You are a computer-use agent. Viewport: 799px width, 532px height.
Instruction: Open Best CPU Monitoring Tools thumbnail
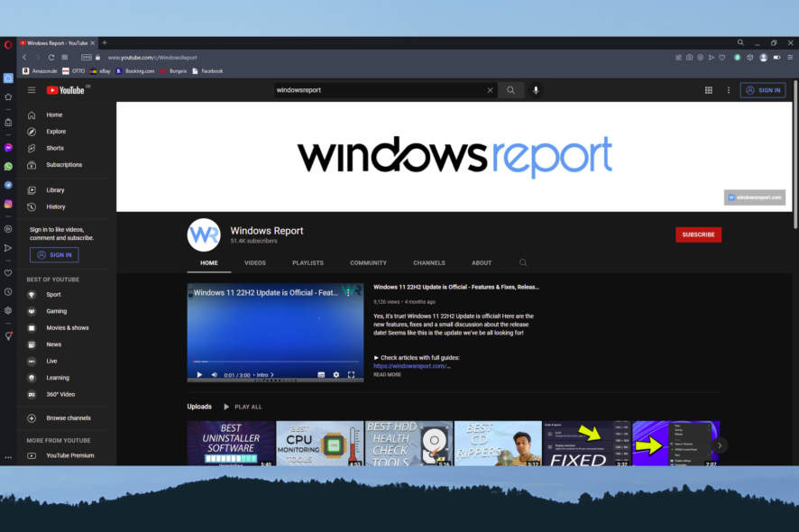coord(319,444)
